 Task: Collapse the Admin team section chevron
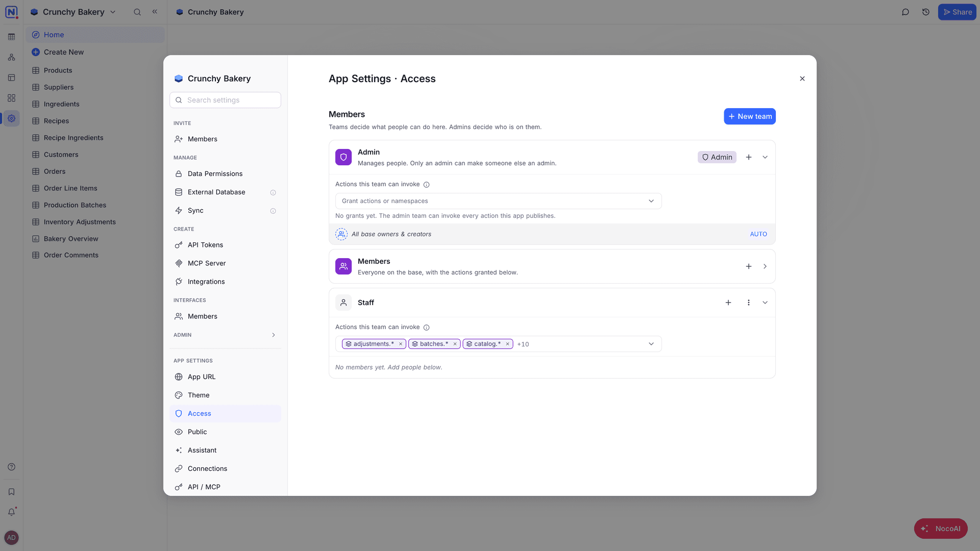tap(765, 157)
